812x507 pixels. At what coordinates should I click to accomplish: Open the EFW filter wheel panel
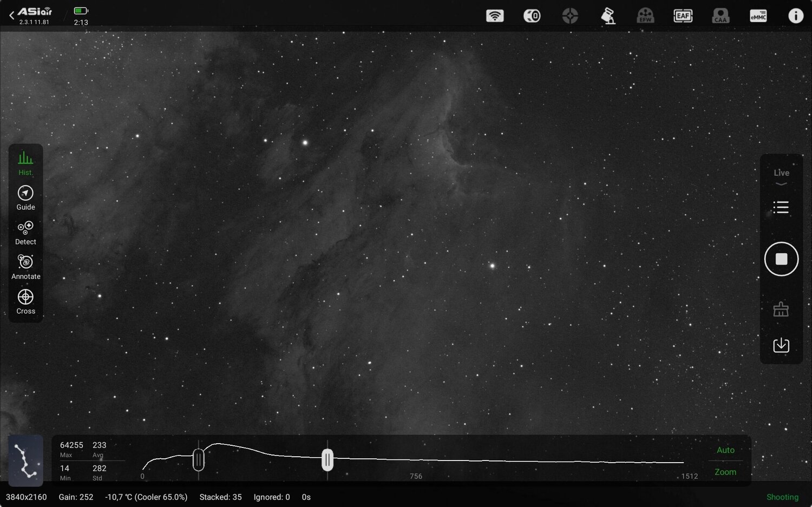click(x=645, y=16)
